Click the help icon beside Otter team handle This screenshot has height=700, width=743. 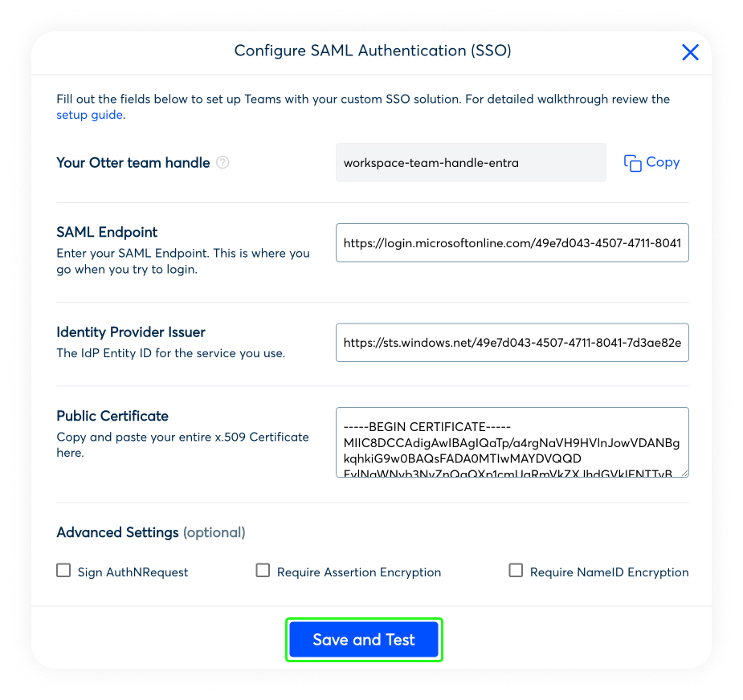pos(223,163)
